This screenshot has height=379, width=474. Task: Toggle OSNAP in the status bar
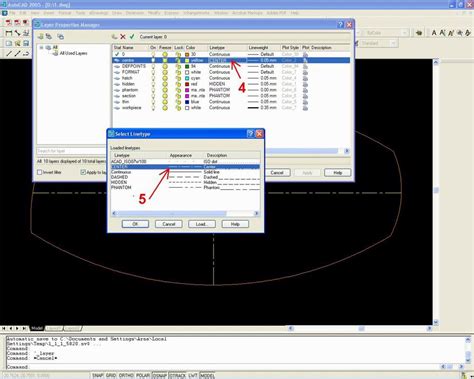point(160,375)
